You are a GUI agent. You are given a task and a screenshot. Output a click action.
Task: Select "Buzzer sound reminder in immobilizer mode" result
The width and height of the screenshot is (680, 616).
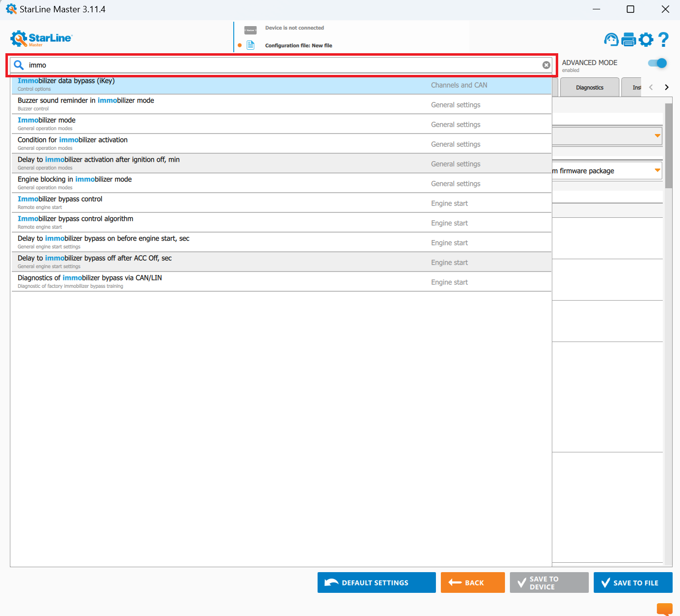[282, 104]
